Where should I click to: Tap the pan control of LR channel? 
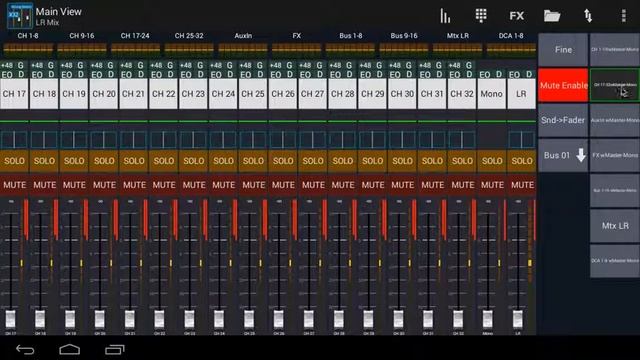(x=522, y=140)
